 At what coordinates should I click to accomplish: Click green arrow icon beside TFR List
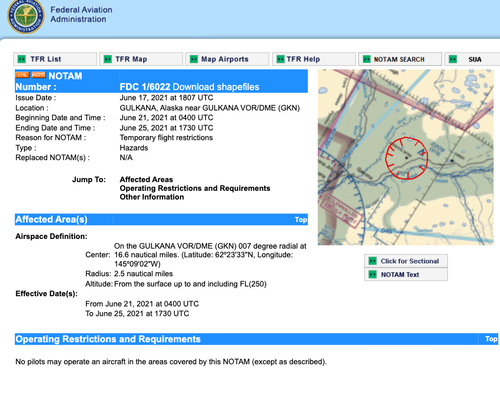coord(22,59)
